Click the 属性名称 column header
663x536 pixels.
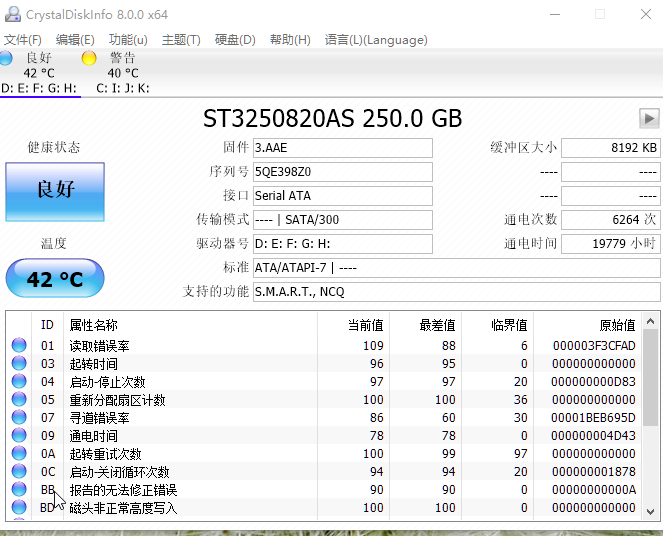(190, 325)
